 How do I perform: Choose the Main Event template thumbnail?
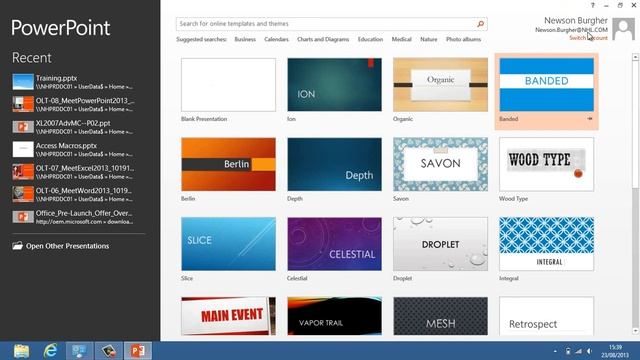(228, 316)
